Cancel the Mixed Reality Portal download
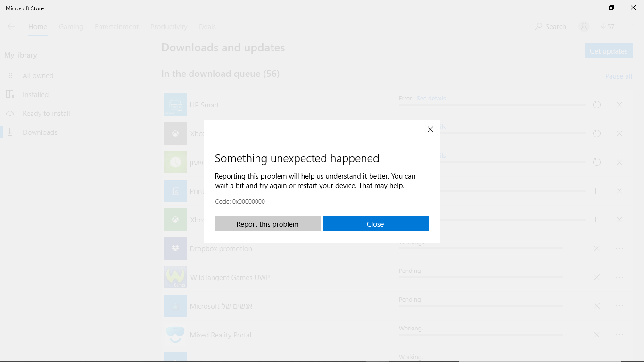 [597, 335]
